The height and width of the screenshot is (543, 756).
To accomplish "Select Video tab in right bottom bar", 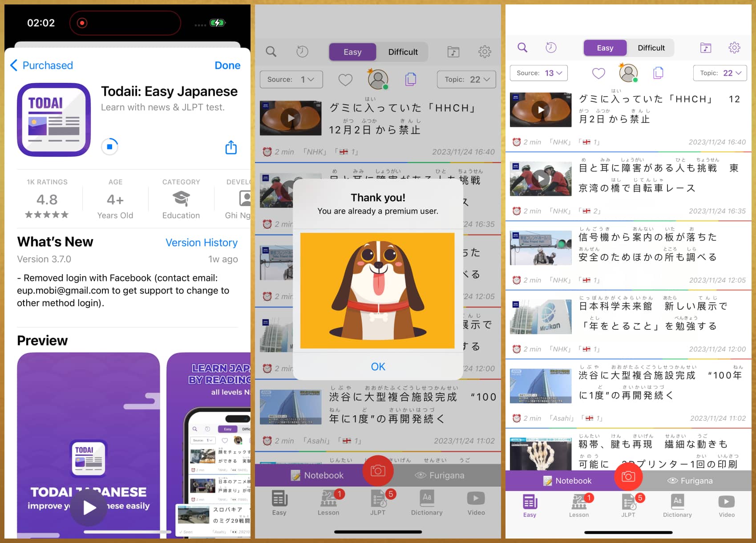I will (727, 506).
